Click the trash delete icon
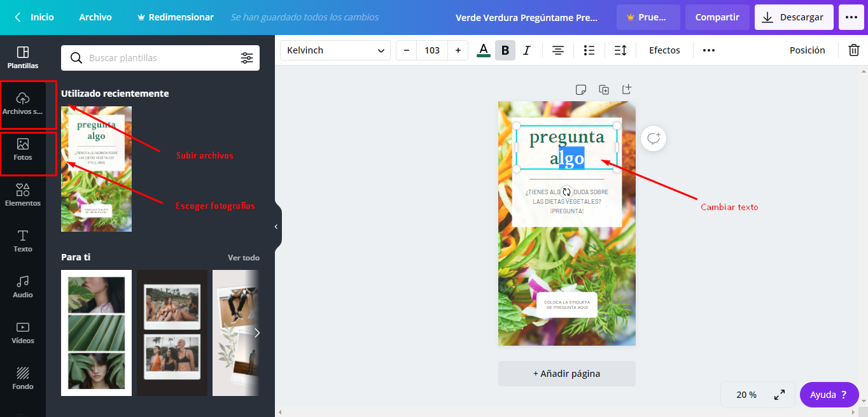 click(853, 50)
